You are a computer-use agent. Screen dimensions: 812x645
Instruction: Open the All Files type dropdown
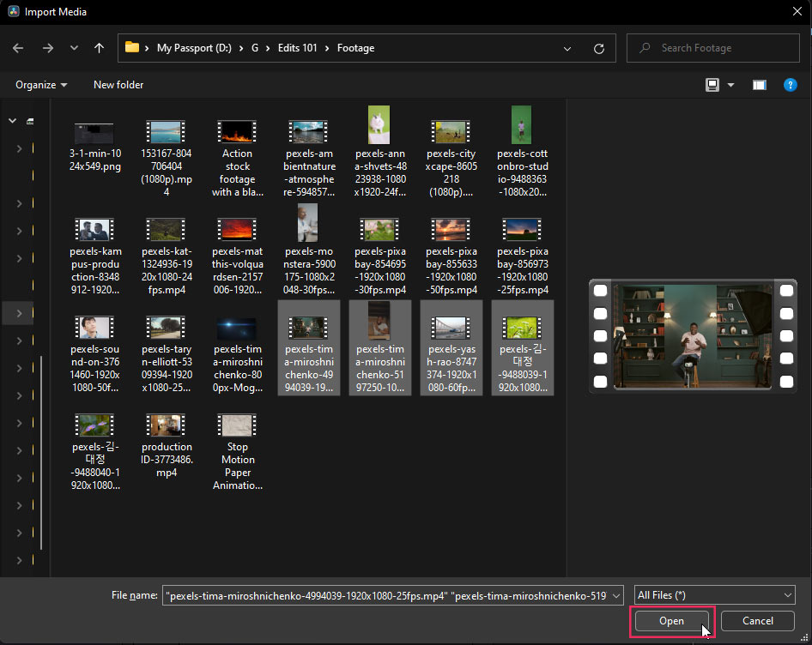714,595
